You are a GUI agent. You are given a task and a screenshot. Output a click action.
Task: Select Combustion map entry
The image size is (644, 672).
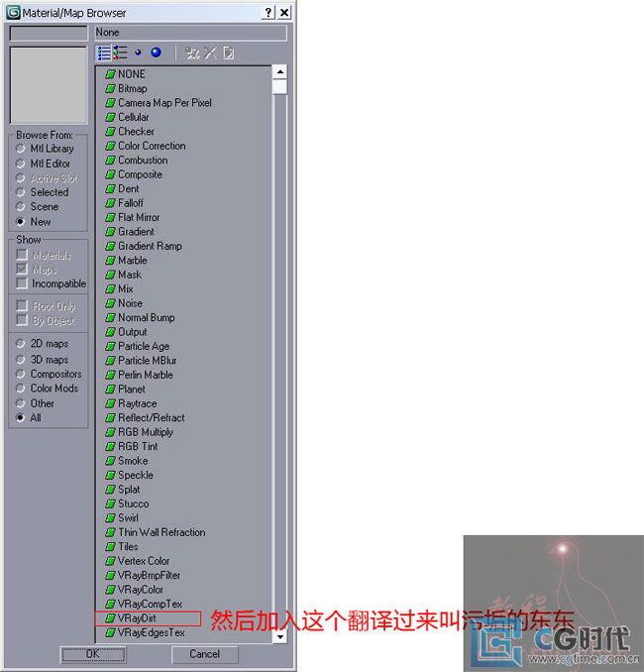pos(143,161)
